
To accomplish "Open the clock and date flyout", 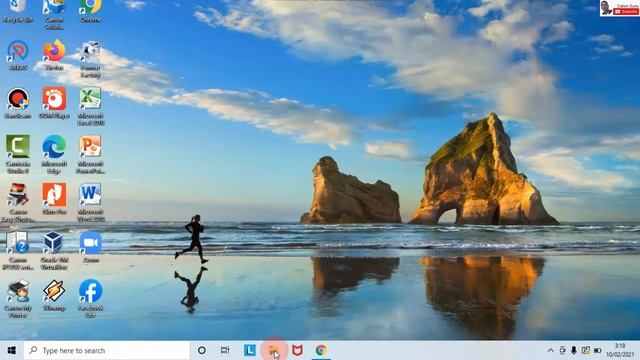I will click(620, 350).
